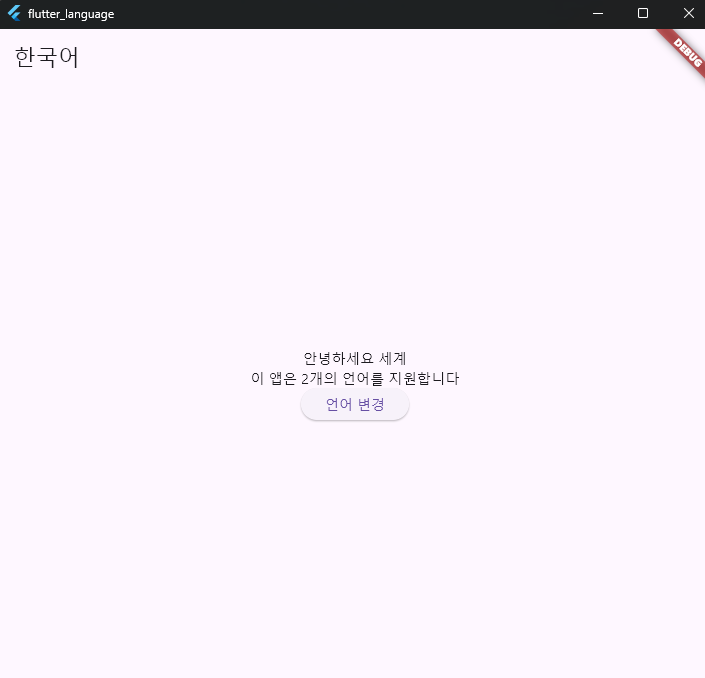
Task: Click the word 변경 inside the button
Action: [x=371, y=405]
